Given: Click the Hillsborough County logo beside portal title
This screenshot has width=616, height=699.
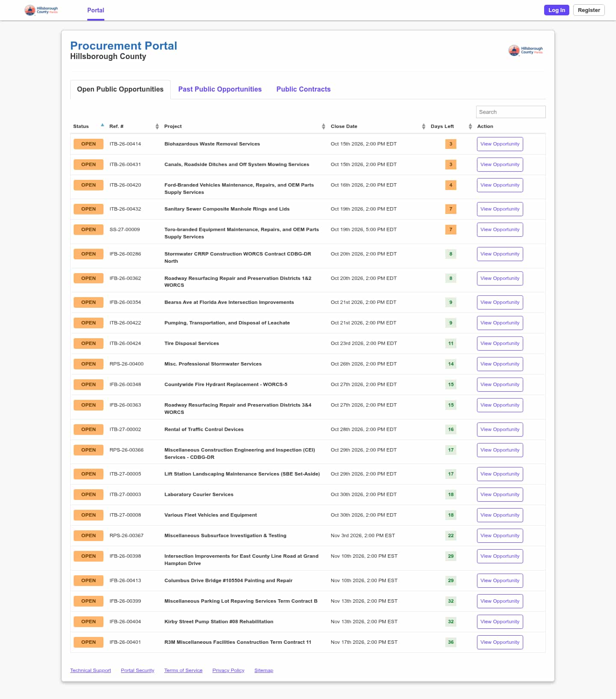Looking at the screenshot, I should (526, 51).
